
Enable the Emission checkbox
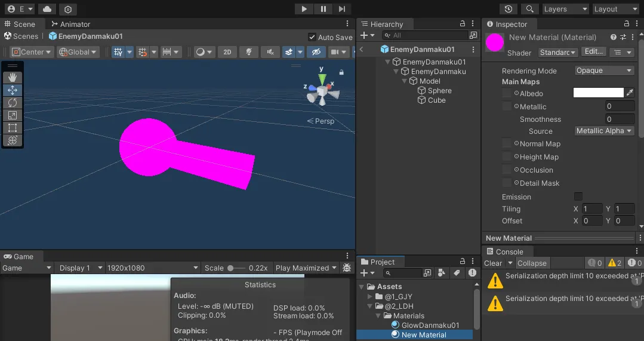tap(578, 196)
